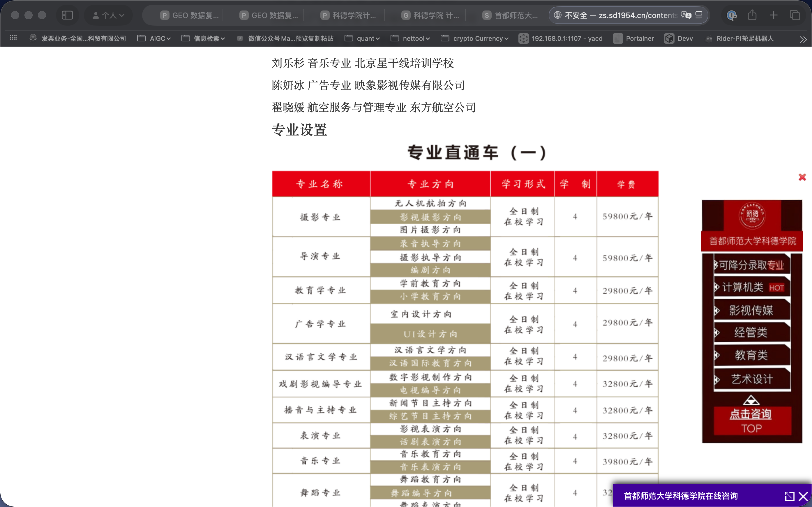Screen dimensions: 812x507
Task: Open the 个人 profile dropdown
Action: (x=108, y=15)
